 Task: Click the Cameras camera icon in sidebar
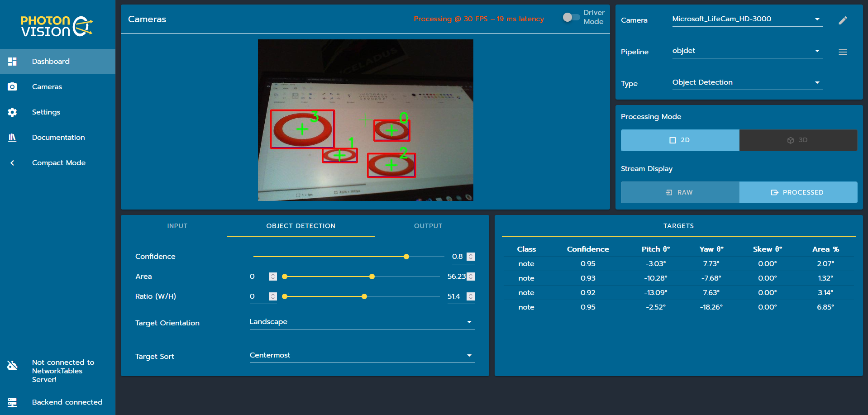pyautogui.click(x=12, y=87)
